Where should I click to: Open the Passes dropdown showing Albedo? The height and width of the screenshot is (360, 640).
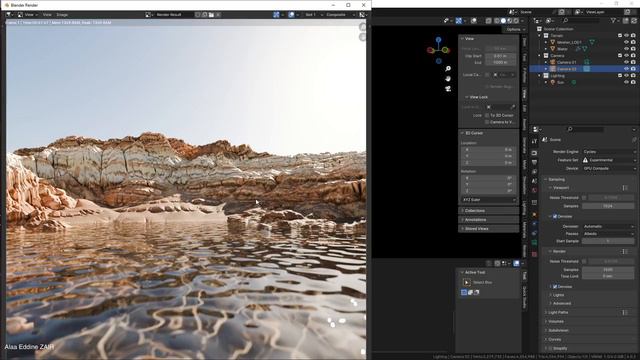(x=608, y=234)
